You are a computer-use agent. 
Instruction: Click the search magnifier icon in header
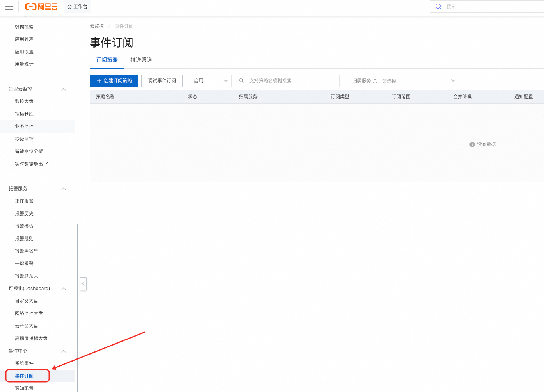(439, 7)
